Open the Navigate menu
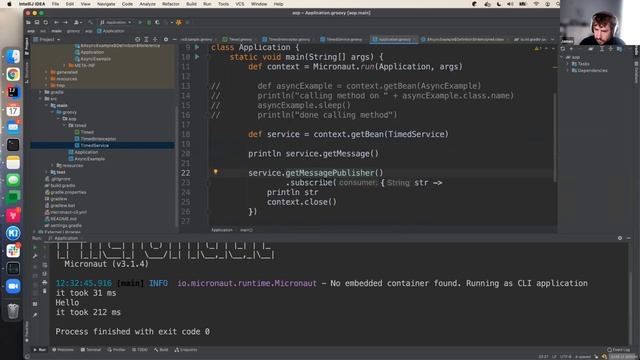The image size is (640, 360). 106,4
